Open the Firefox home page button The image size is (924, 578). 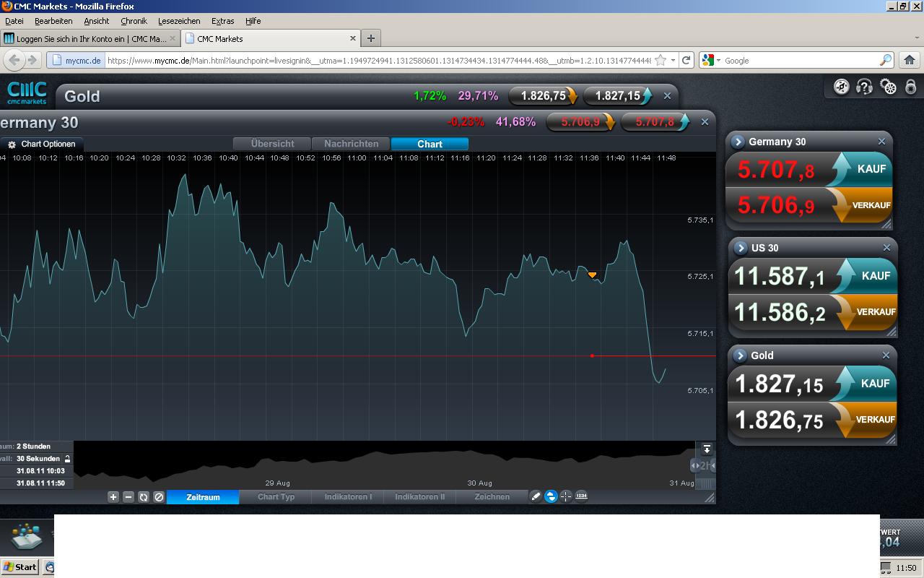[x=910, y=60]
